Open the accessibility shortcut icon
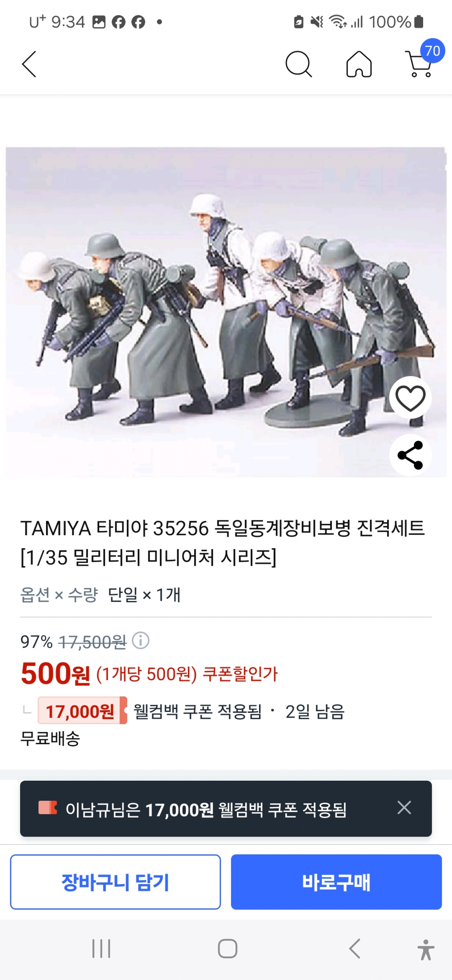Viewport: 452px width, 980px height. pyautogui.click(x=426, y=949)
